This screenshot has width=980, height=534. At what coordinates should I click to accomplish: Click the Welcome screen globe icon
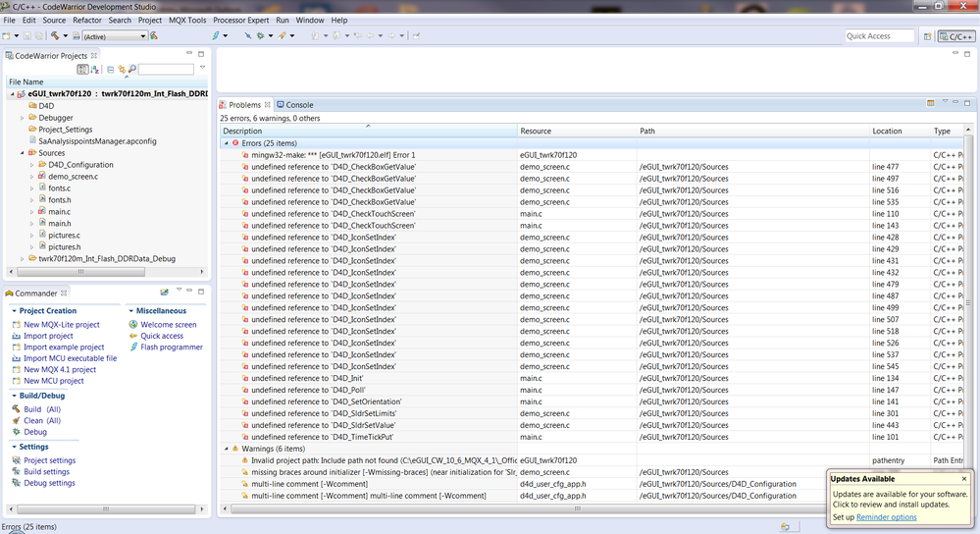[x=133, y=325]
